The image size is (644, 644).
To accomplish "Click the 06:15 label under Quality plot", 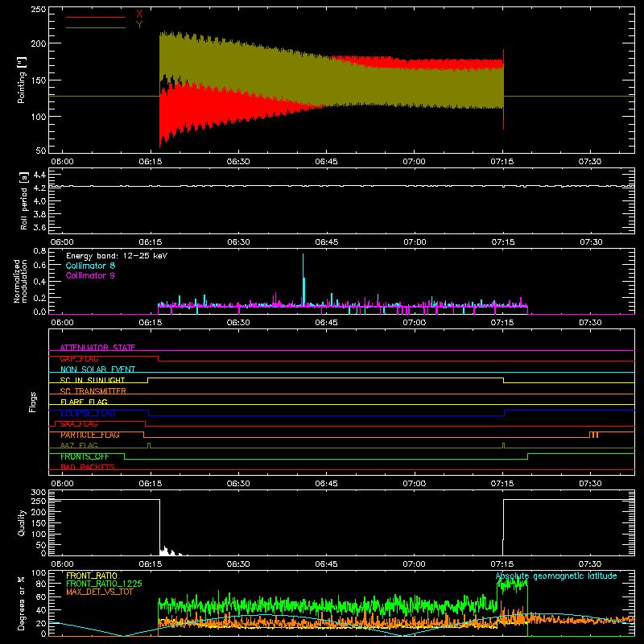I will pyautogui.click(x=151, y=564).
